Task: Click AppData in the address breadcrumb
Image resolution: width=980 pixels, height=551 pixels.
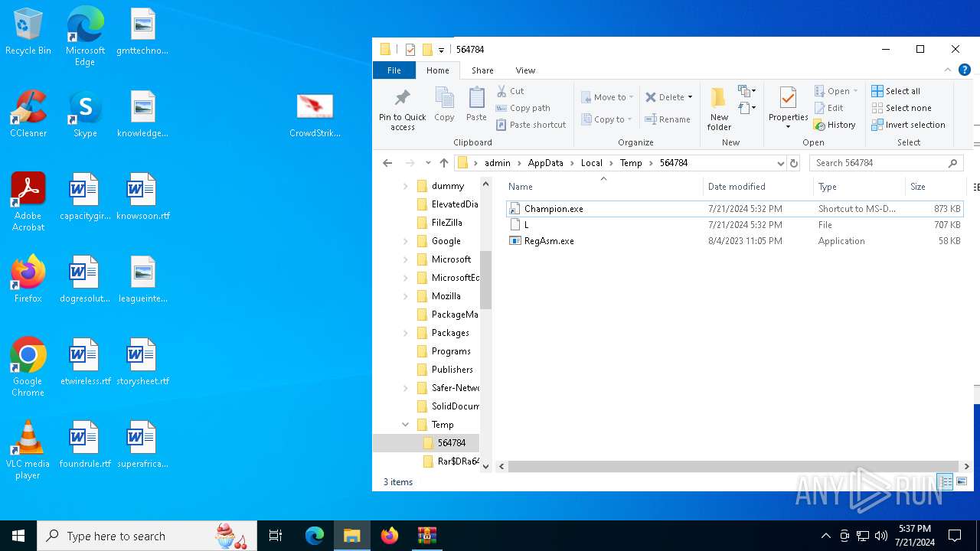Action: tap(545, 163)
